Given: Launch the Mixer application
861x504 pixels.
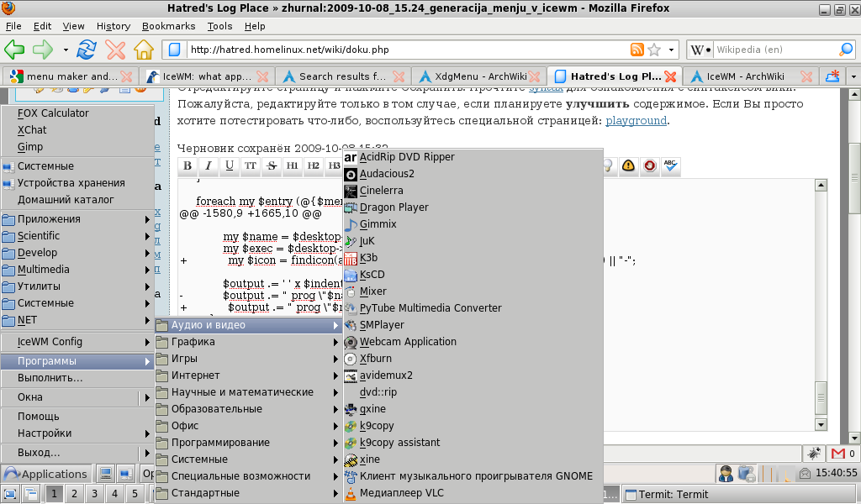Looking at the screenshot, I should 473,291.
